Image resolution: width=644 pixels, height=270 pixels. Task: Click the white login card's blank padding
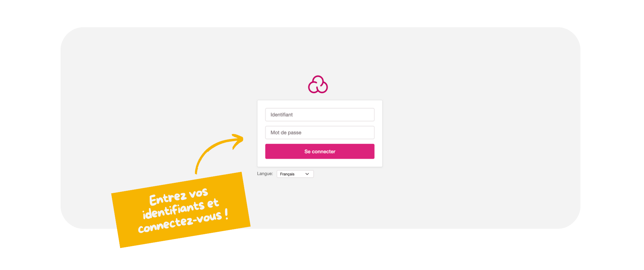pos(320,163)
